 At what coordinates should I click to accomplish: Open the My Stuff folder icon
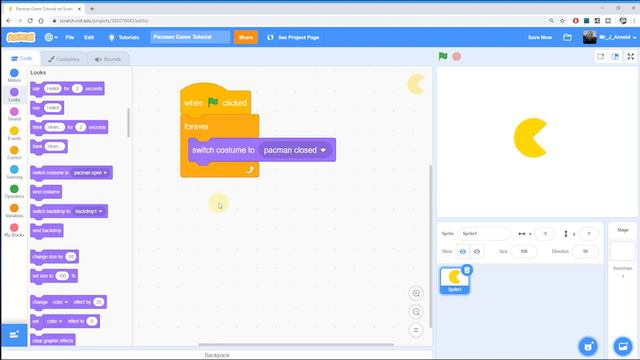567,37
